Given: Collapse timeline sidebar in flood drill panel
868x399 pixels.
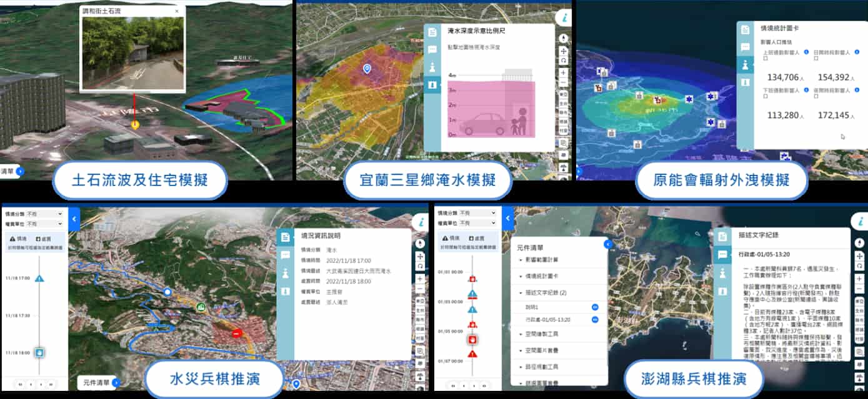Looking at the screenshot, I should [73, 219].
